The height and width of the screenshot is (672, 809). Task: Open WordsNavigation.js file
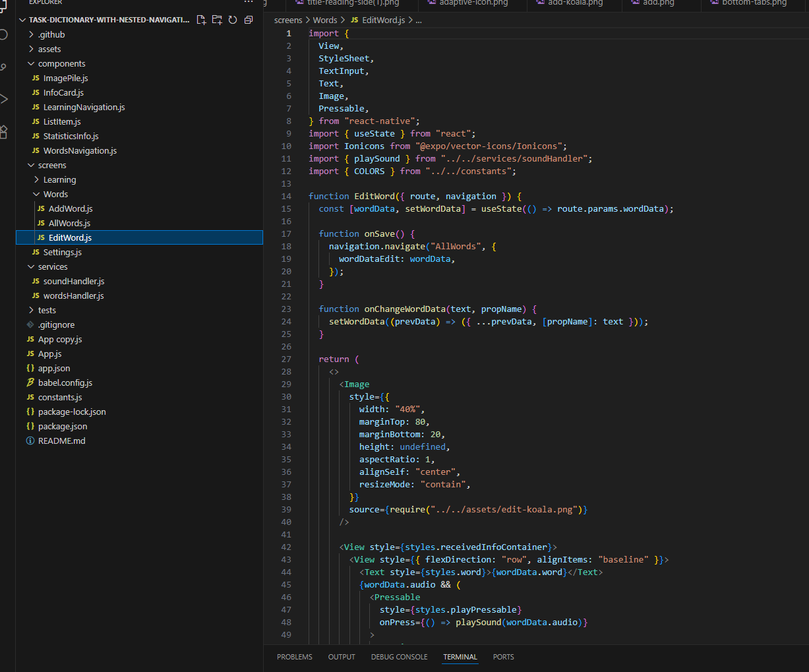80,151
